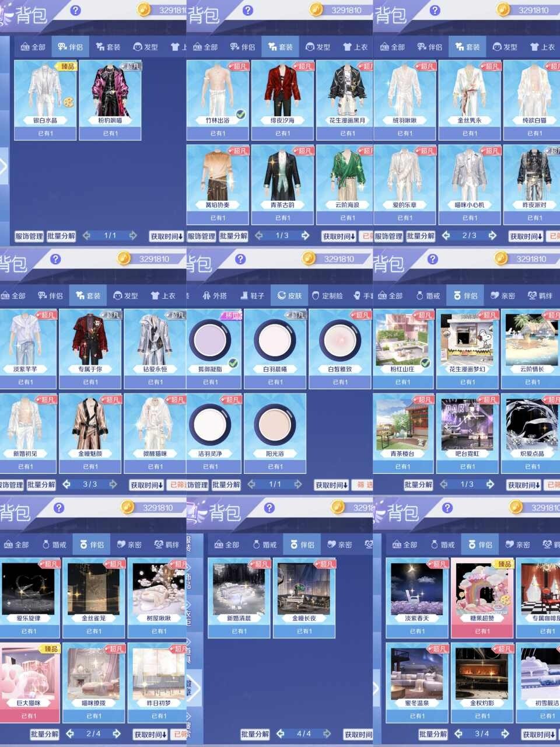Image resolution: width=560 pixels, height=747 pixels.
Task: Switch to the 定制脸 custom face tab
Action: 328,296
